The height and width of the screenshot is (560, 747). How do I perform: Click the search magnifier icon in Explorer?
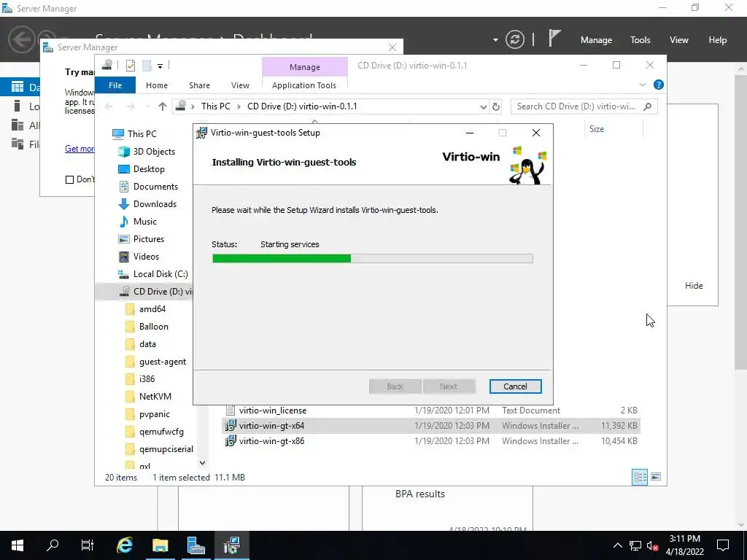point(647,106)
